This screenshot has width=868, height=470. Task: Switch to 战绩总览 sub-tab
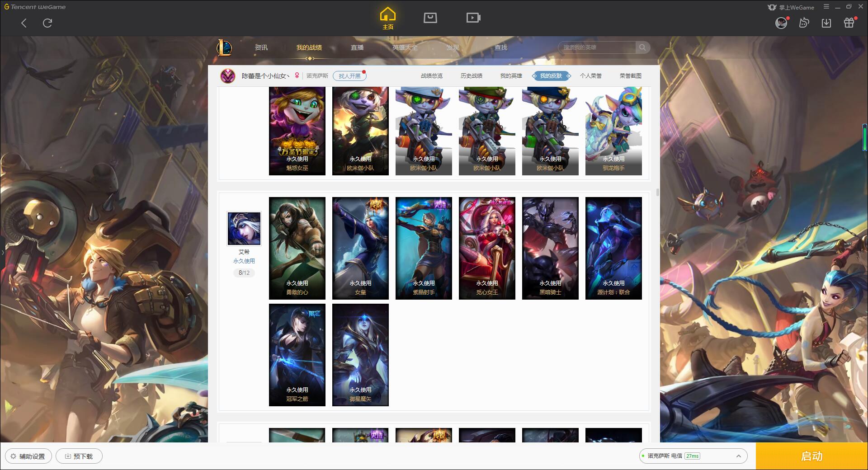coord(432,76)
